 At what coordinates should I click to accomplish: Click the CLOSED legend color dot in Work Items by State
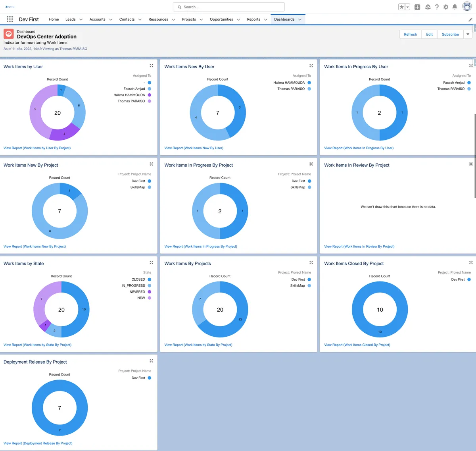150,279
